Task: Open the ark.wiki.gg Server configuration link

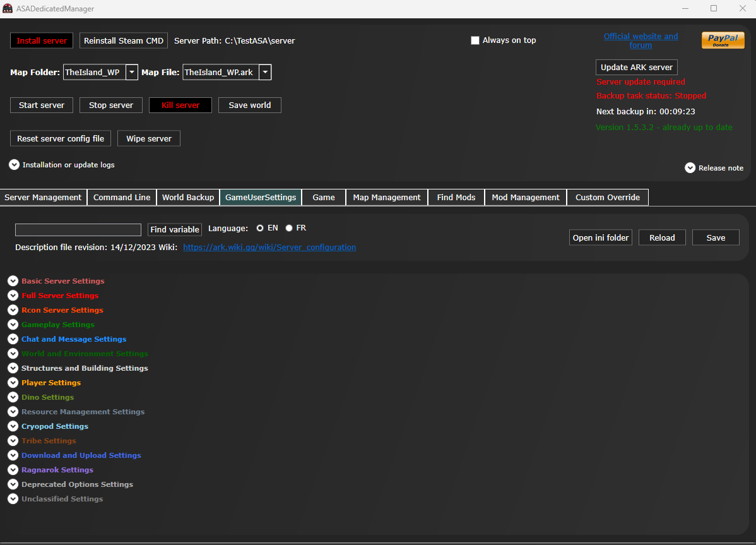Action: [269, 248]
